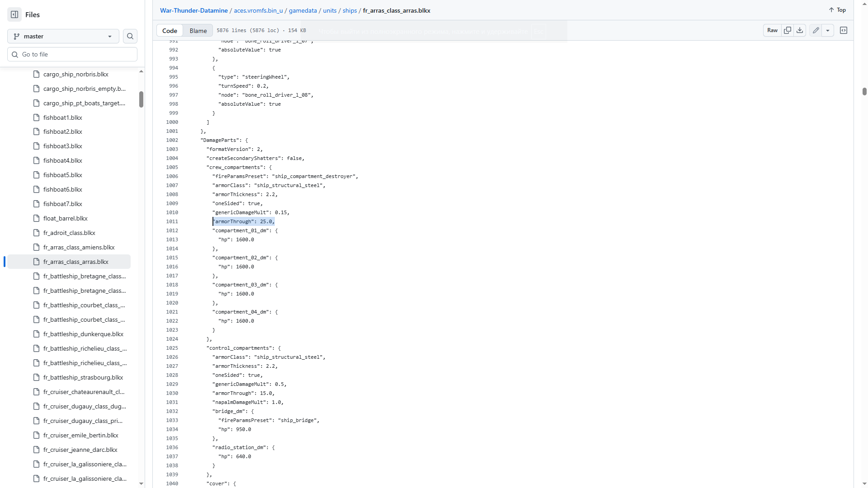Go to ships folder breadcrumb
868x488 pixels.
coord(349,10)
